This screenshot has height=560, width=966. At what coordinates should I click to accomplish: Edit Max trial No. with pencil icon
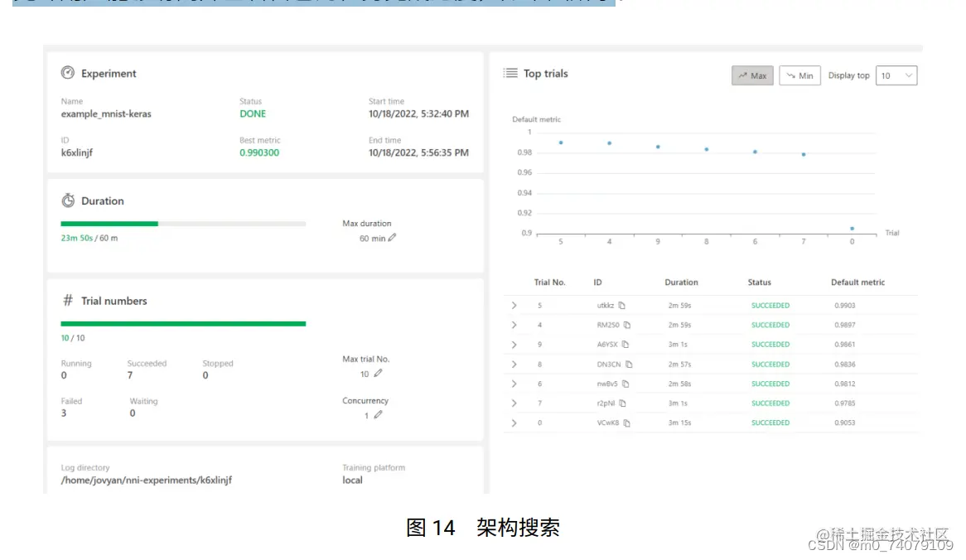[379, 373]
